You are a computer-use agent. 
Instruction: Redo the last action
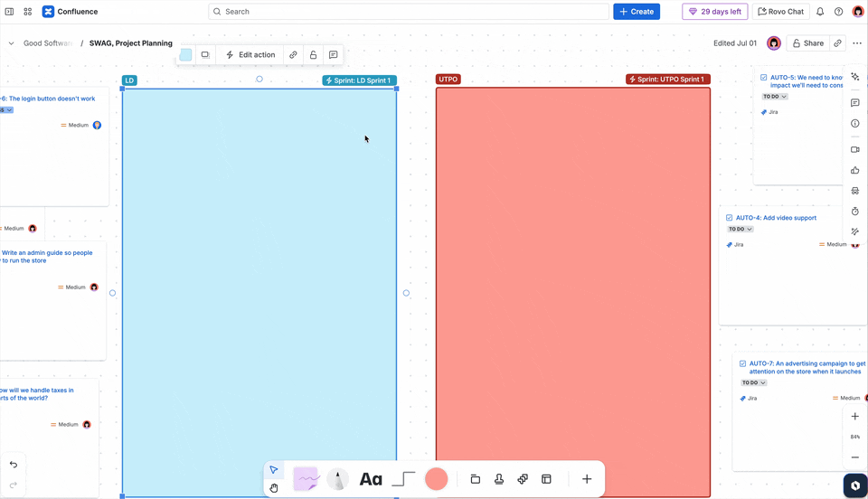point(14,485)
